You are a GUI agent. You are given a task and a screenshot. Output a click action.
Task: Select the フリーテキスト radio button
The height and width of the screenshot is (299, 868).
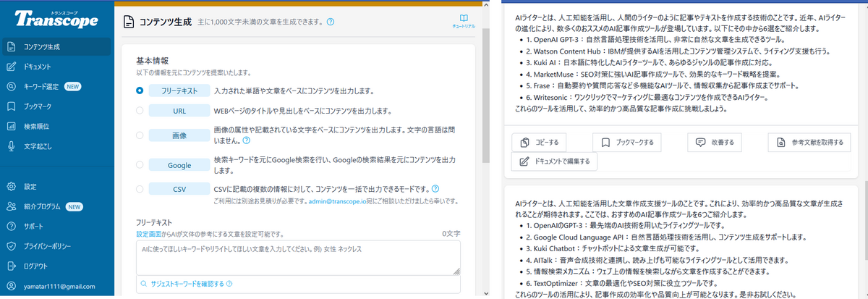tap(140, 90)
